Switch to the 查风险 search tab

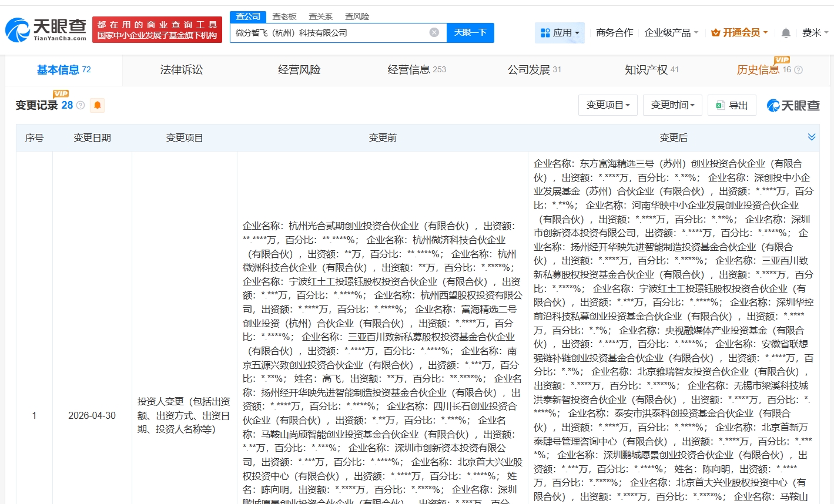tap(357, 16)
